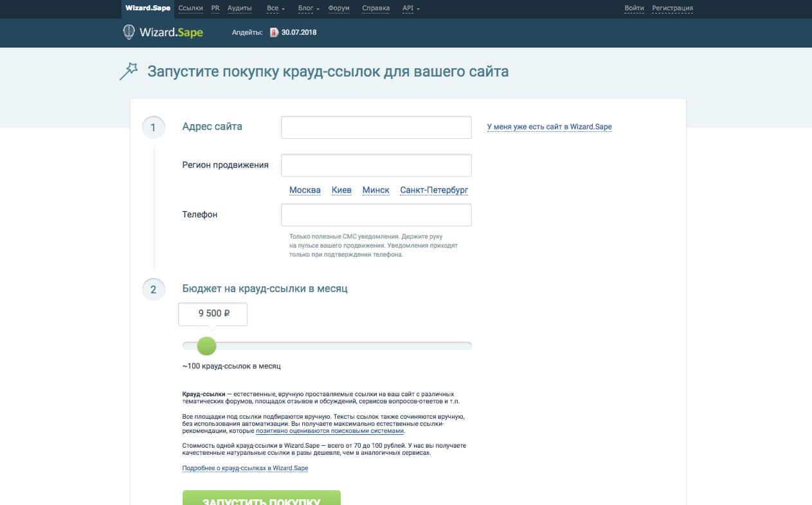Image resolution: width=812 pixels, height=505 pixels.
Task: Focus the Регион продвижения input field
Action: tap(376, 165)
